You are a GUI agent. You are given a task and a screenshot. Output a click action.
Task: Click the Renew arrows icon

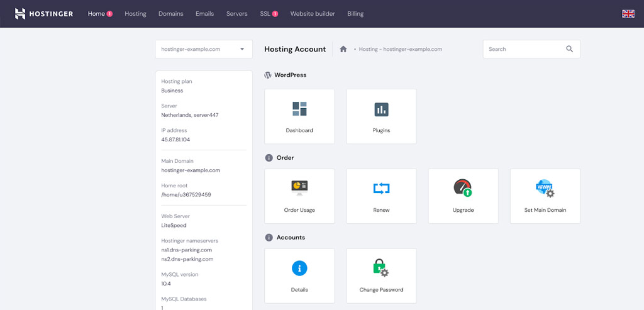(x=381, y=188)
